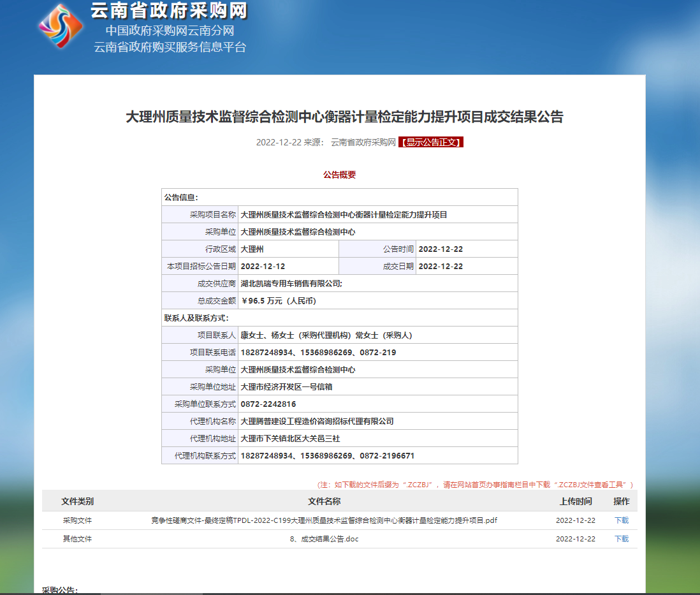Click the 云南省政府购买服务信息平台 subtitle
This screenshot has width=700, height=595.
[x=170, y=47]
